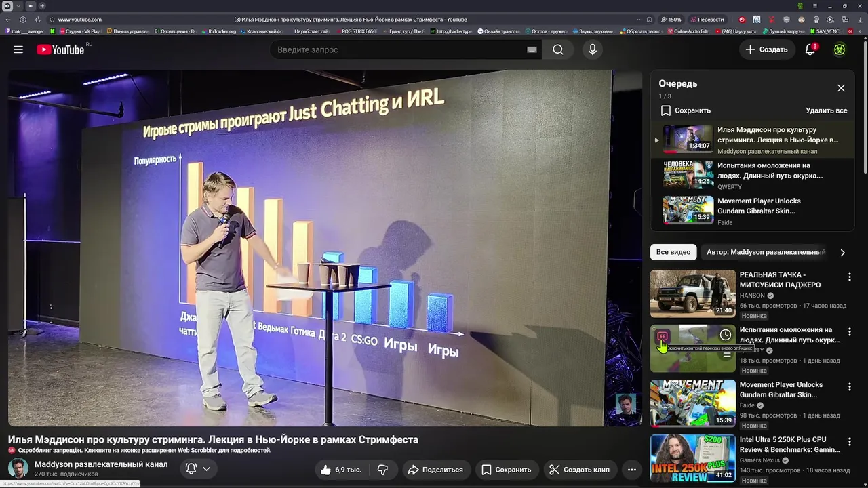Click the Поделиться share button
Image resolution: width=868 pixels, height=488 pixels.
pyautogui.click(x=435, y=470)
